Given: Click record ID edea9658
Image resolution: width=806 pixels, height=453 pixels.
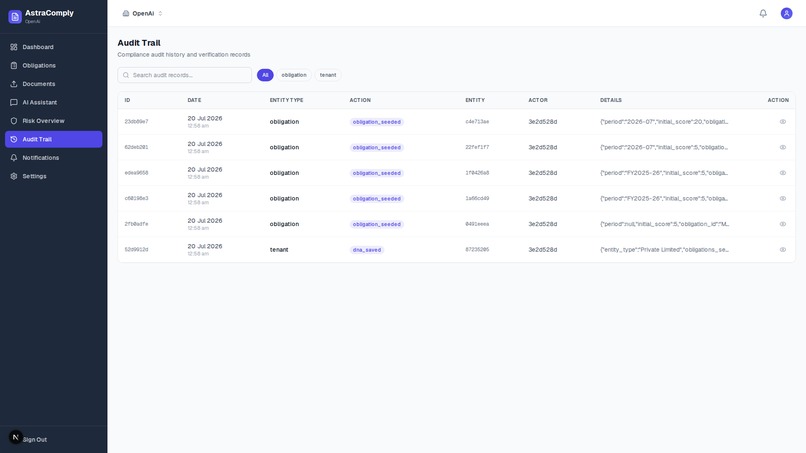Looking at the screenshot, I should [x=136, y=173].
